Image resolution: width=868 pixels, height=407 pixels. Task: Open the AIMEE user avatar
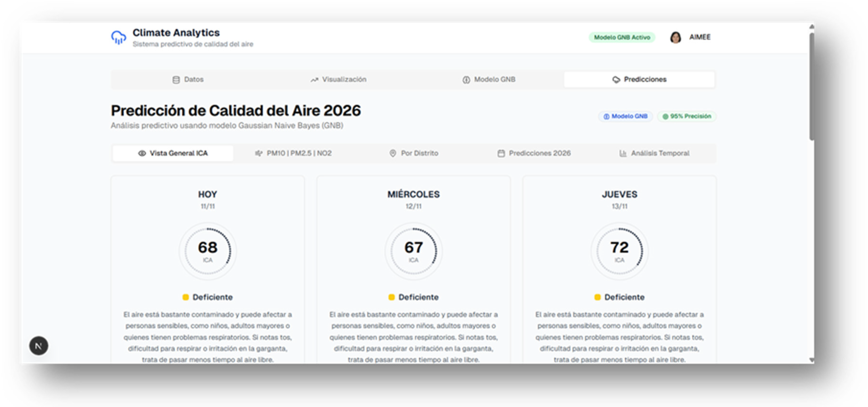pyautogui.click(x=675, y=37)
